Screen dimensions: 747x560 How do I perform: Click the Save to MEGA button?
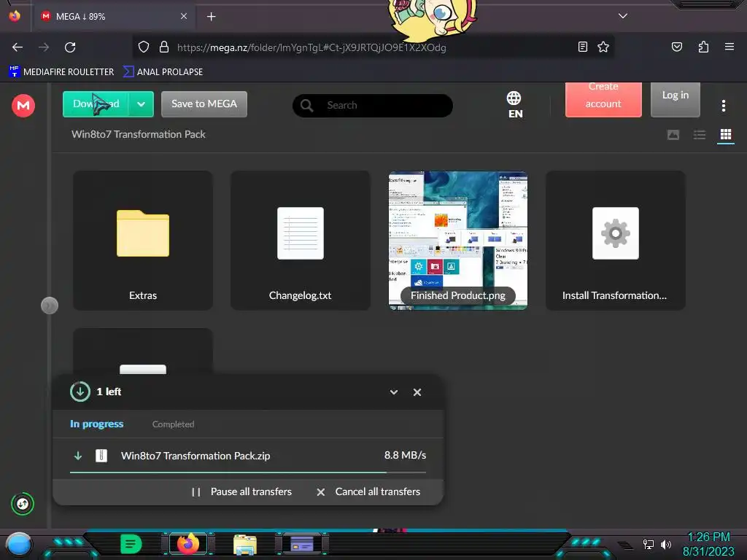(x=204, y=104)
